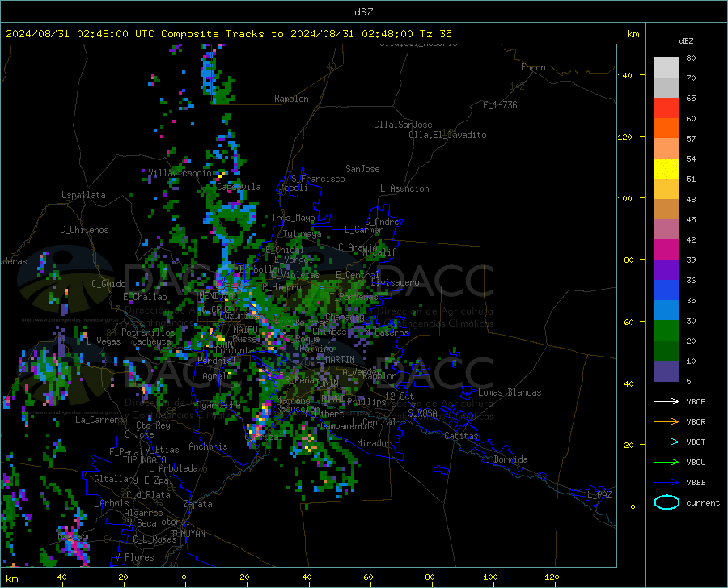Click the 'Clla.SanJose' map label
728x588 pixels.
click(403, 125)
